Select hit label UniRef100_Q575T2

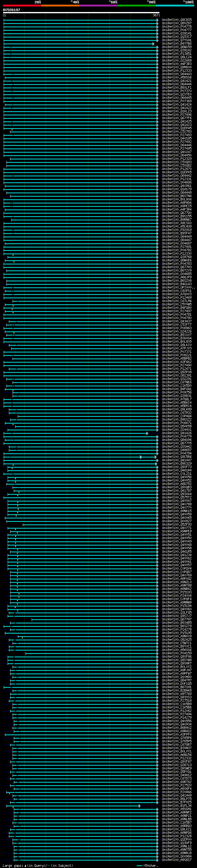pos(176,497)
